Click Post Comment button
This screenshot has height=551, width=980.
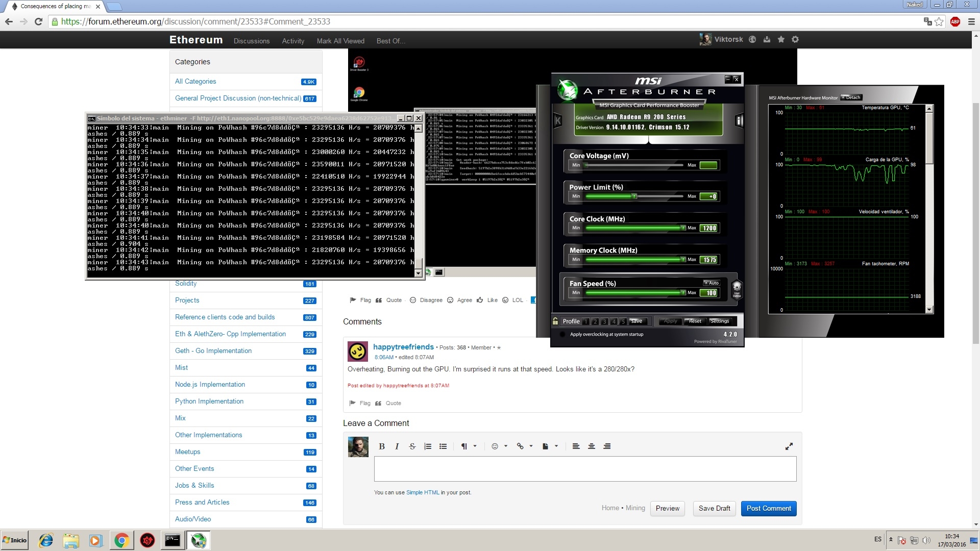[x=769, y=509]
